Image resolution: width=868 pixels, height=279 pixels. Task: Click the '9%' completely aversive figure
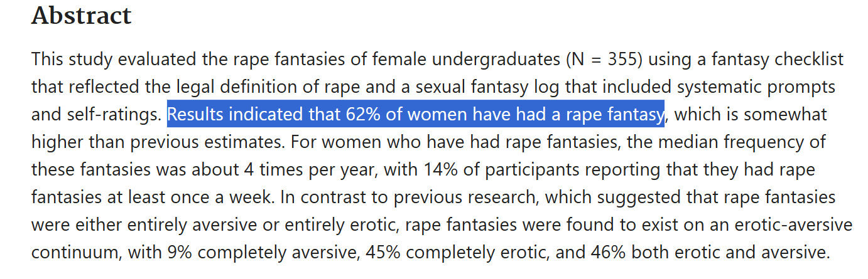point(180,253)
